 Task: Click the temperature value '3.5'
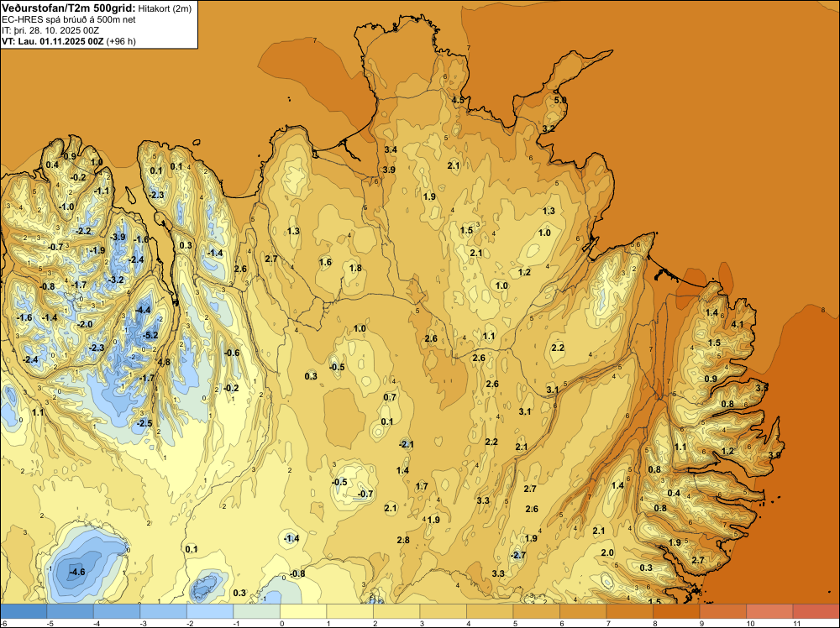(762, 387)
